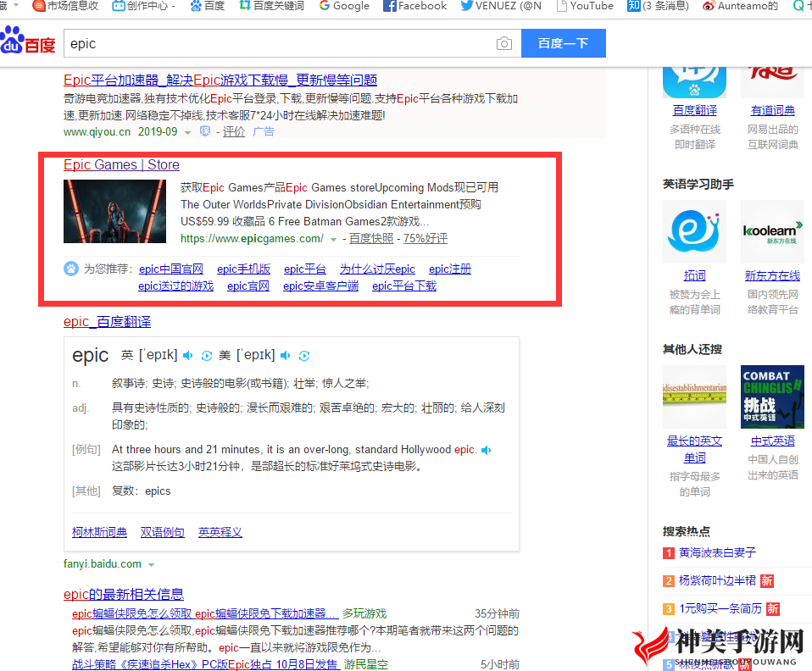The image size is (812, 671).
Task: Play the British pronunciation speaker icon
Action: (188, 355)
